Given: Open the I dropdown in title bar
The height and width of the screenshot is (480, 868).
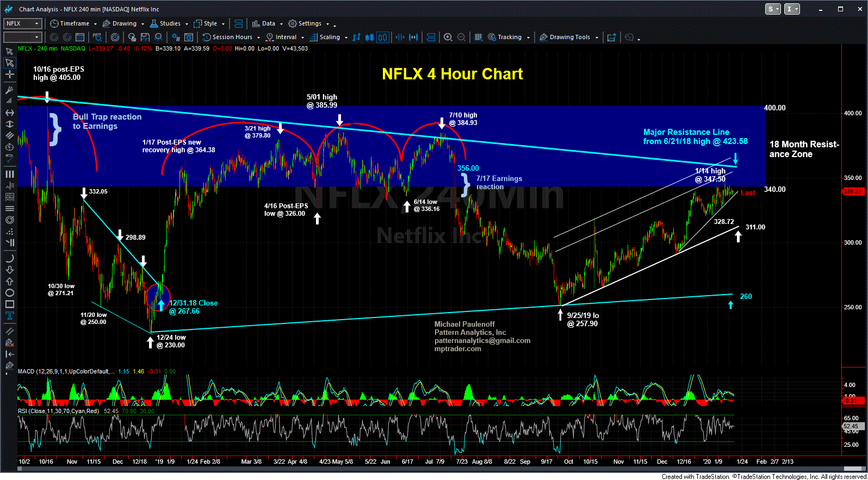Looking at the screenshot, I should click(792, 9).
